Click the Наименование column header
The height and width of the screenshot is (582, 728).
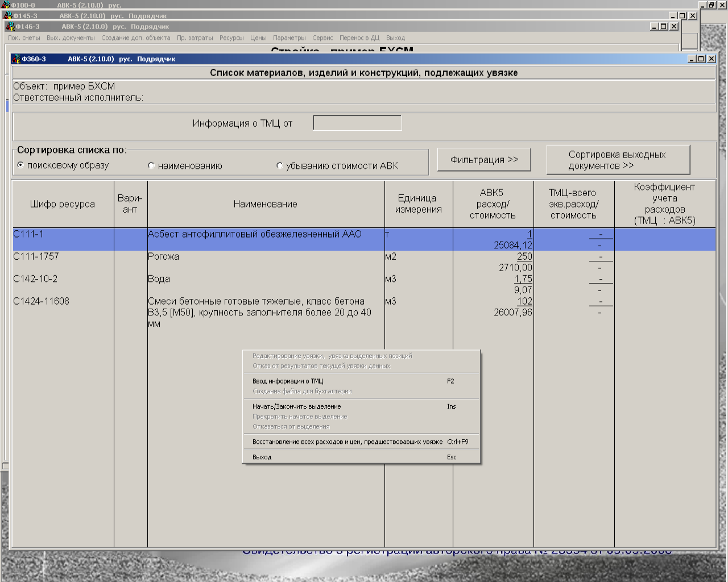(x=266, y=204)
